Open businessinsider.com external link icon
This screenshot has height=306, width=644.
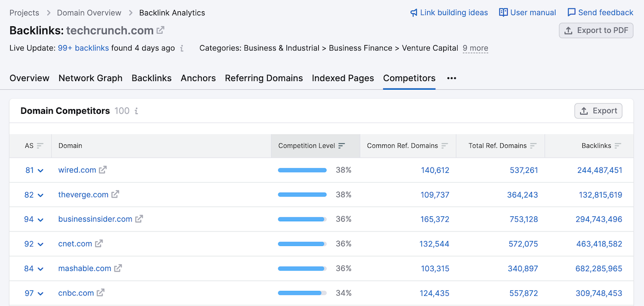pos(139,219)
